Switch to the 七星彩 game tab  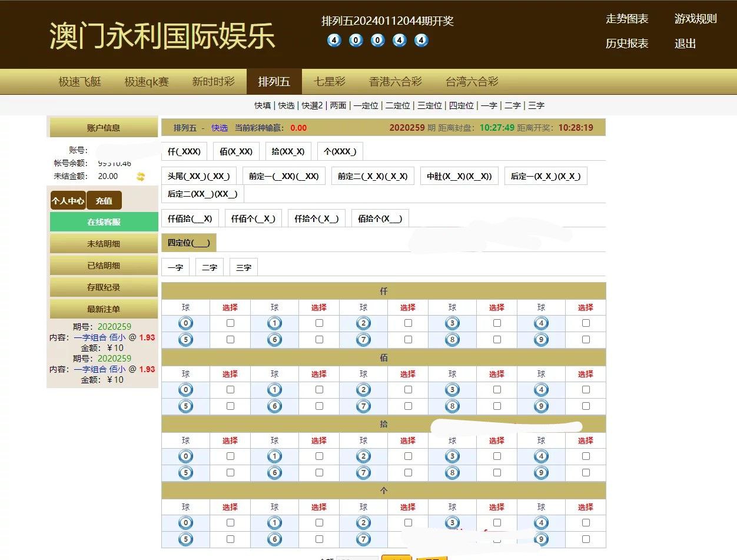[x=330, y=82]
